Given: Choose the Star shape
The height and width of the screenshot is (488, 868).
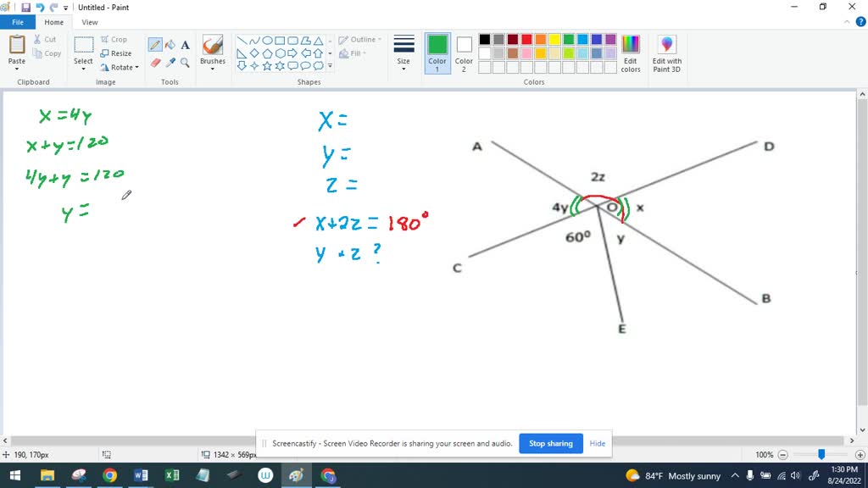Looking at the screenshot, I should coord(266,64).
